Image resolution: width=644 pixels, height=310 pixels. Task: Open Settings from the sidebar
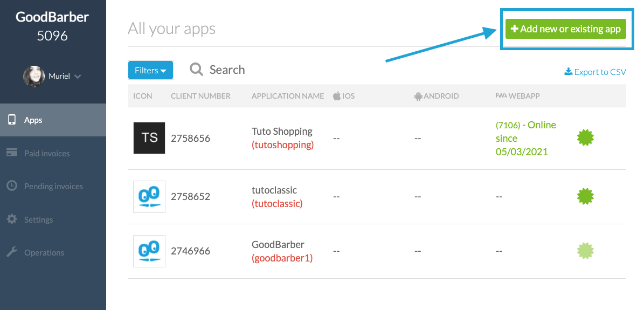38,220
